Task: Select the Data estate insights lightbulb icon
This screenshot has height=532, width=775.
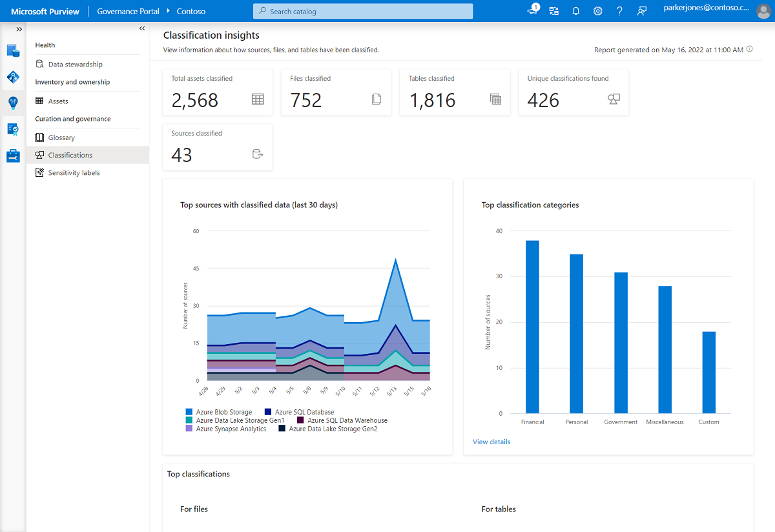Action: 13,103
